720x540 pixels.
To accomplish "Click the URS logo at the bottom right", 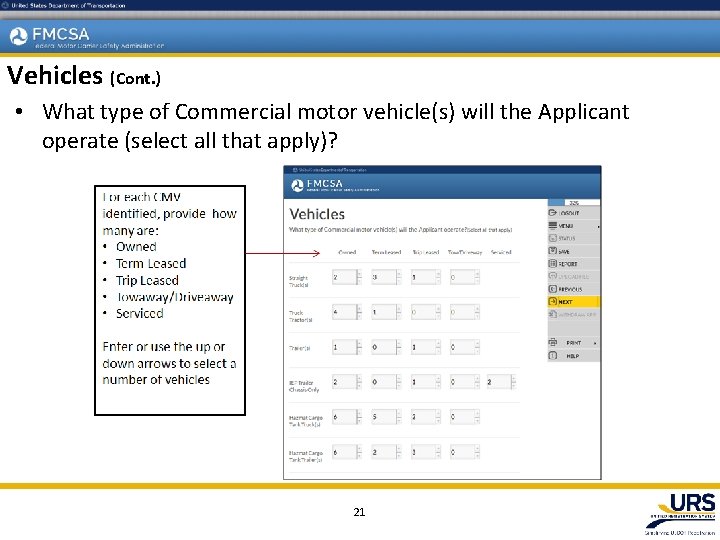I will pos(682,513).
